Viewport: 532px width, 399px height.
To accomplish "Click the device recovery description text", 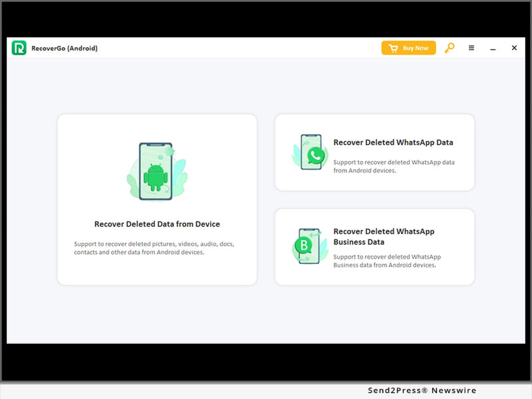I will [154, 248].
